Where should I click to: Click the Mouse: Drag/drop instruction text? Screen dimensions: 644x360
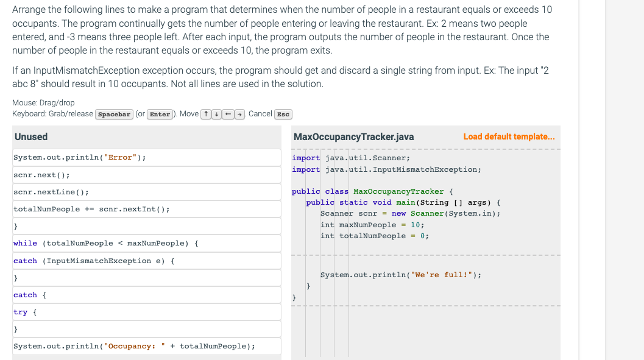[x=43, y=102]
